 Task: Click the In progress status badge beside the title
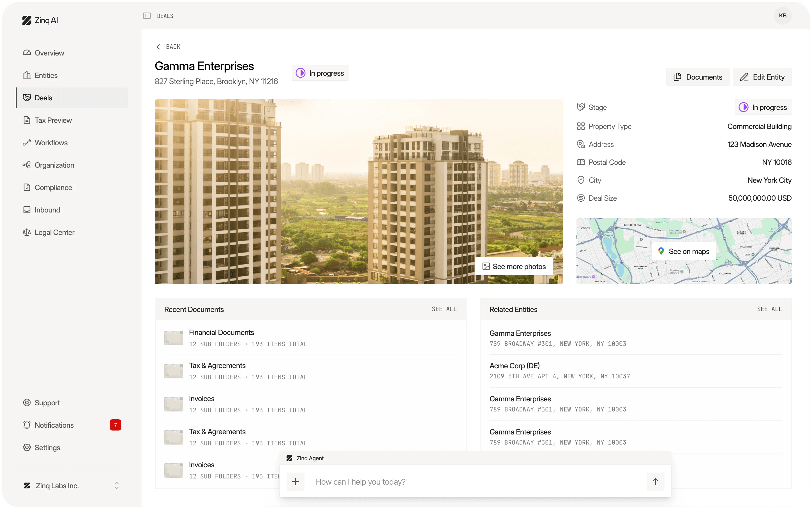(320, 73)
